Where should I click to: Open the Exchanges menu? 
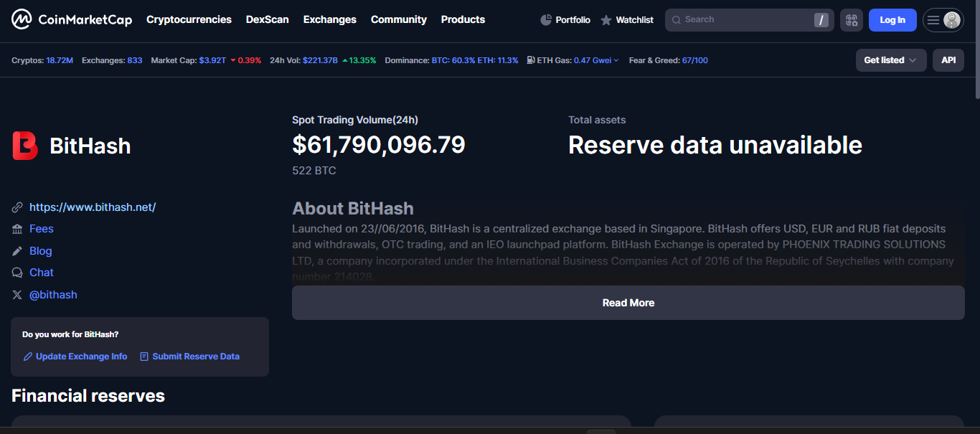(x=330, y=19)
